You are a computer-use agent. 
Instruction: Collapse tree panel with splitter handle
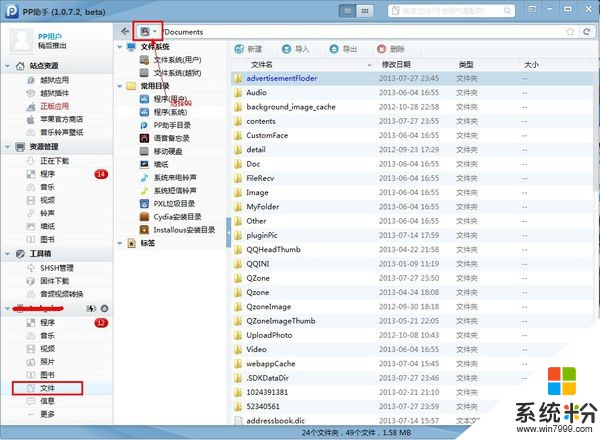click(228, 232)
